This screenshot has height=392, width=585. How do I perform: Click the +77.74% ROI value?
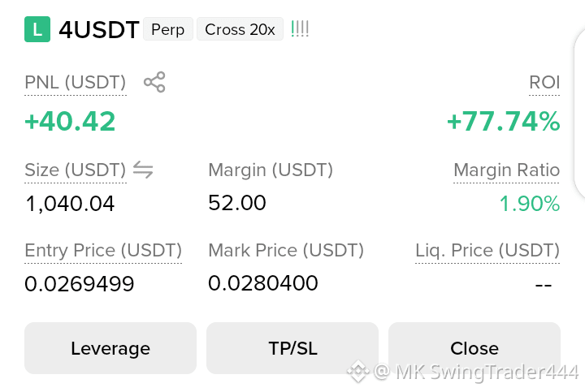tap(503, 122)
